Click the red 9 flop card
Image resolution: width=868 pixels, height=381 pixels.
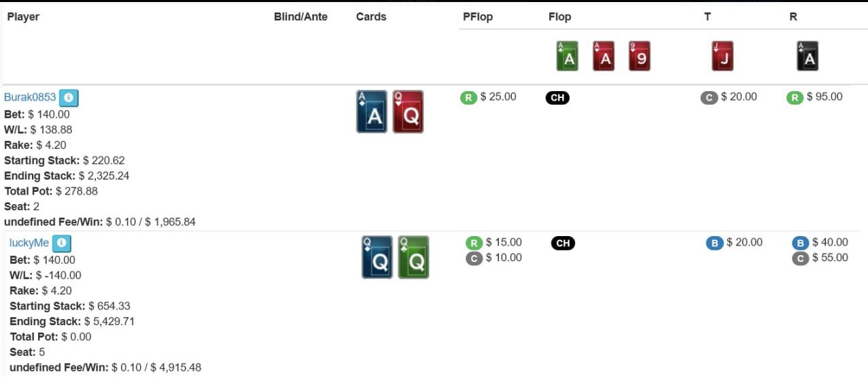point(639,56)
